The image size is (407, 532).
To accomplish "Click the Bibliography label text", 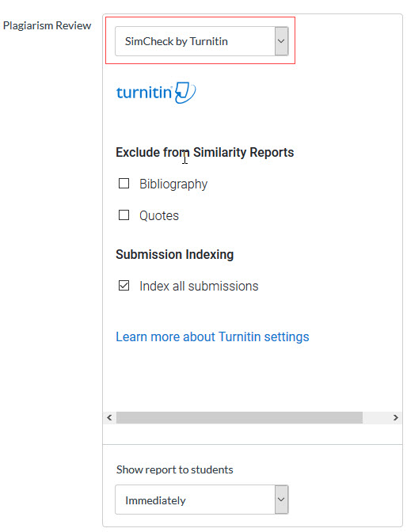I will coord(173,184).
